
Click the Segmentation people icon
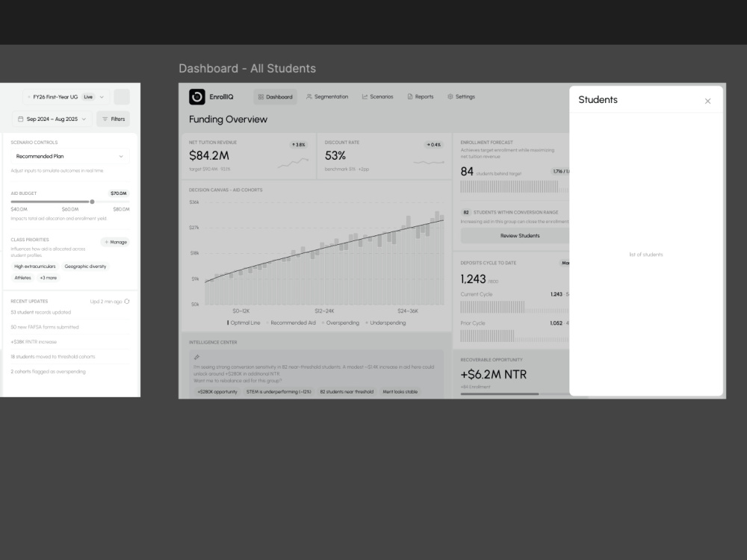(309, 96)
